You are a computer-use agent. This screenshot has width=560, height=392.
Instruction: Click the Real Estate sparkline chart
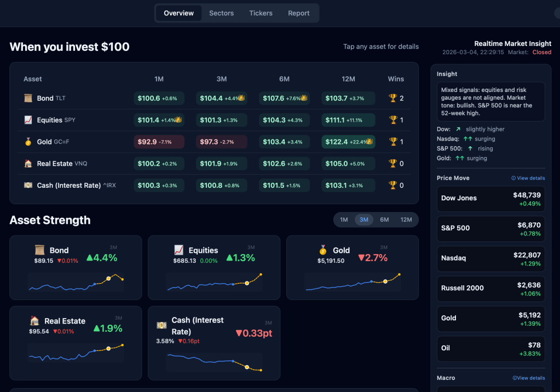click(x=76, y=352)
